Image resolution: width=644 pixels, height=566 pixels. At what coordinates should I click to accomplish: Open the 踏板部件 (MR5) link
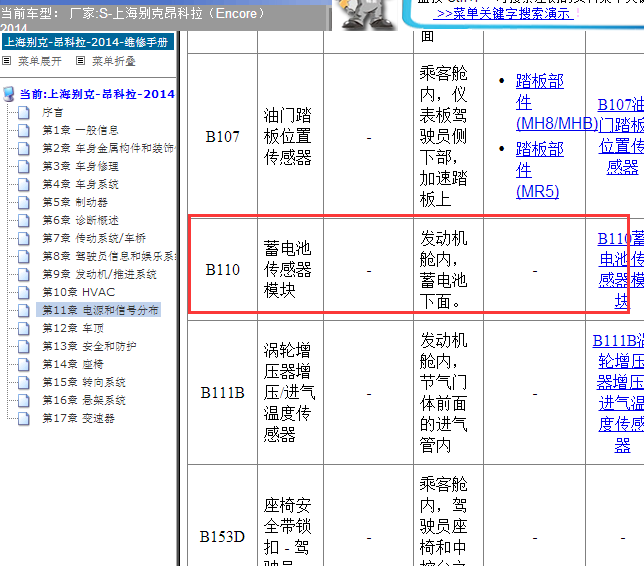pos(540,170)
